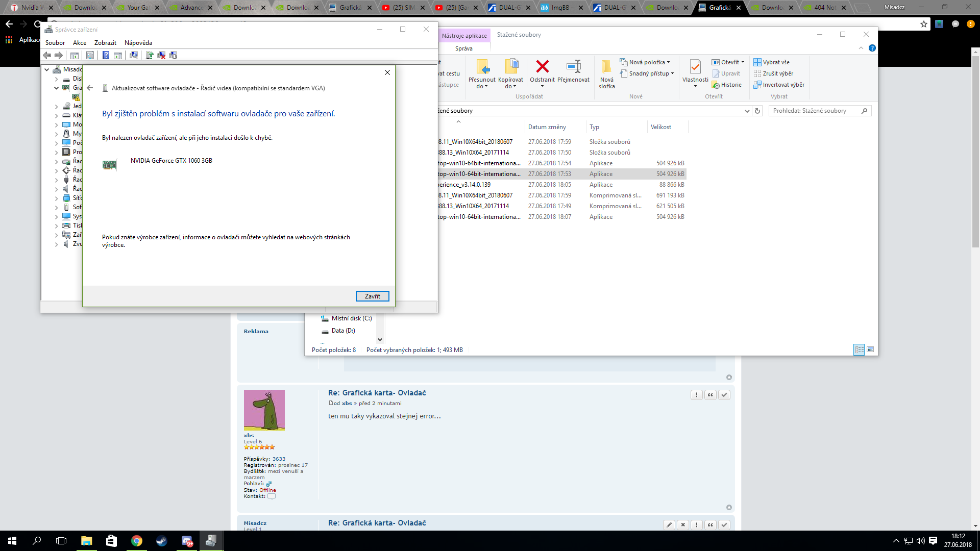Select Místní disk (C:) in navigation pane

347,318
